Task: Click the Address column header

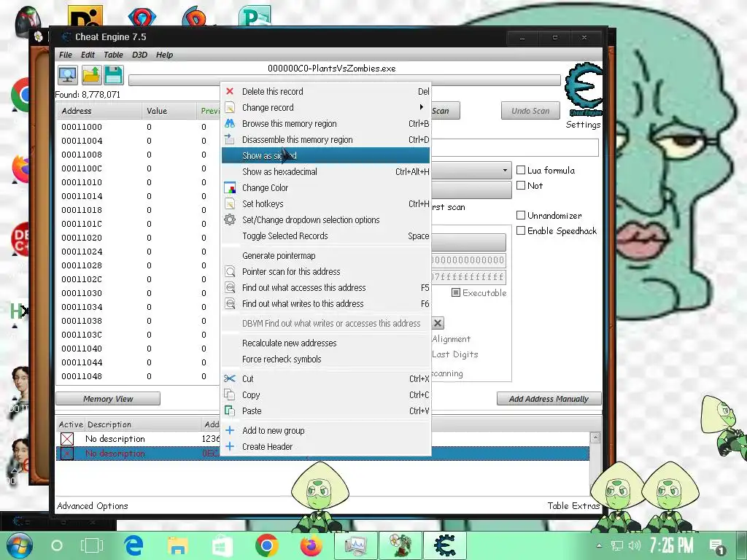Action: coord(98,111)
